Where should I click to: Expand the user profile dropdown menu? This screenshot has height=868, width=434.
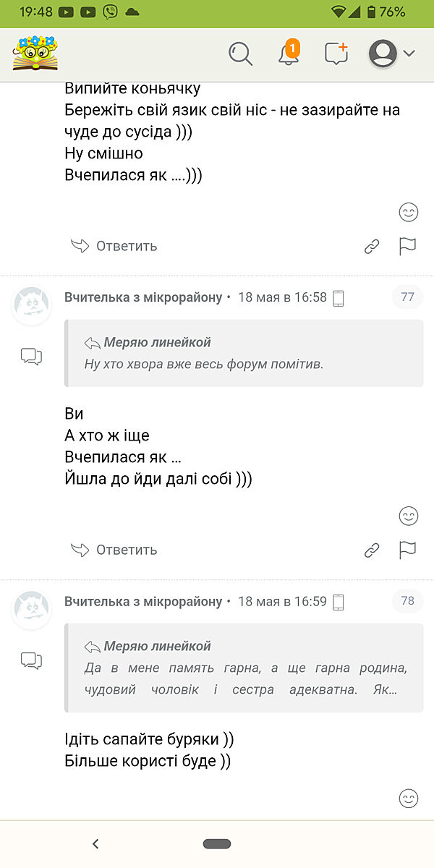[x=391, y=54]
